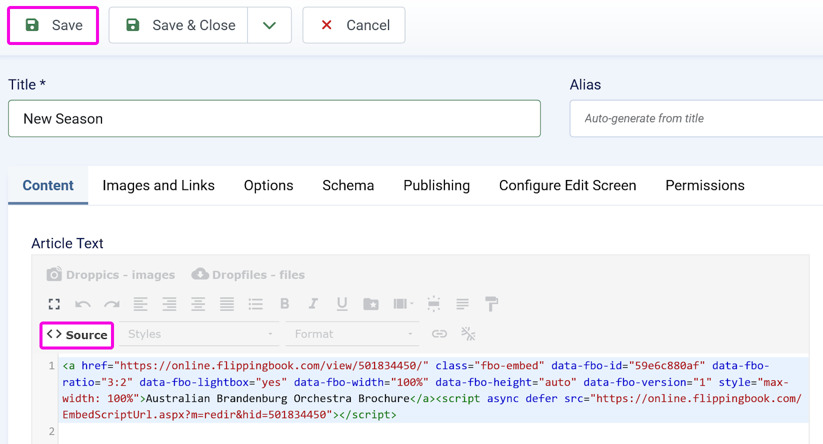
Task: Click the 'class="fbo-embed"' attribute text
Action: coord(490,365)
